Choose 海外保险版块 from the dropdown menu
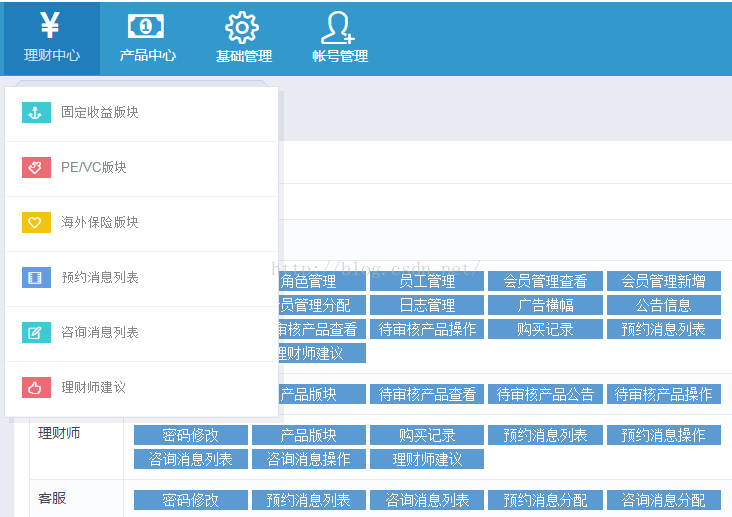 pos(141,223)
